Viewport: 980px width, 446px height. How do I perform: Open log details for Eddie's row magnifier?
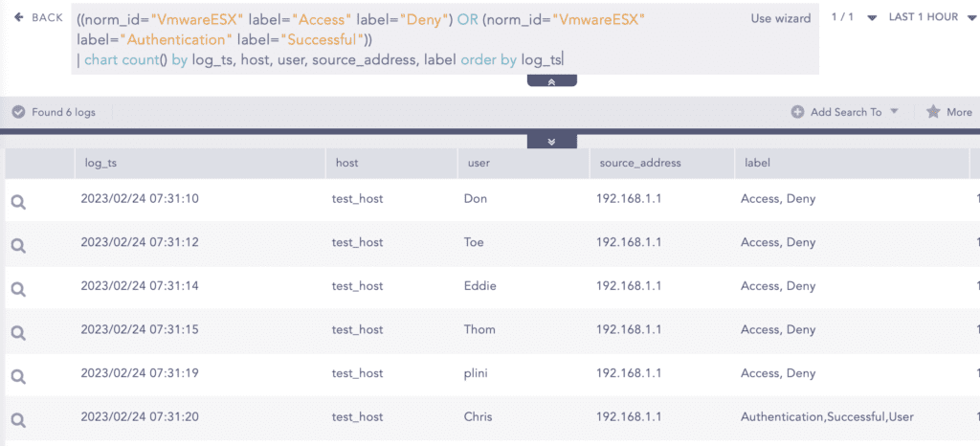click(x=18, y=288)
